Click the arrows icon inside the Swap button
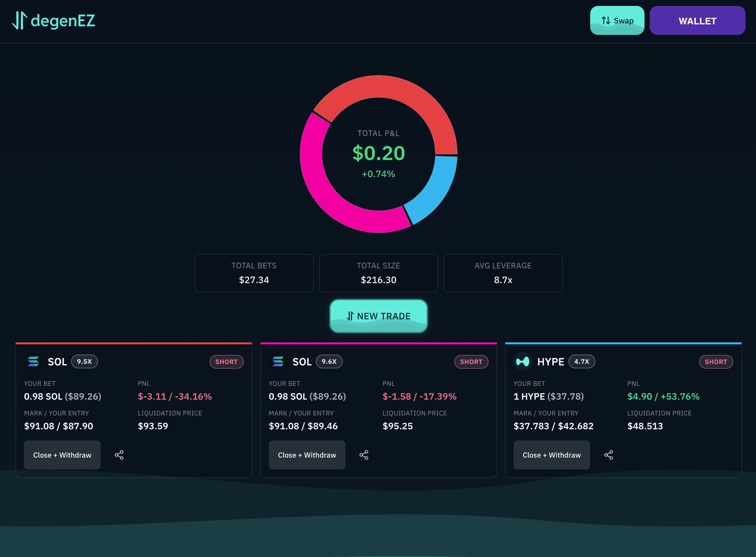Viewport: 756px width, 557px height. click(x=605, y=20)
